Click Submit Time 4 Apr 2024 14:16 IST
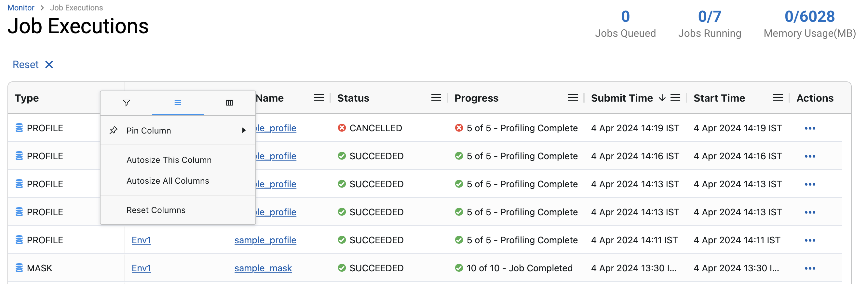 point(635,156)
